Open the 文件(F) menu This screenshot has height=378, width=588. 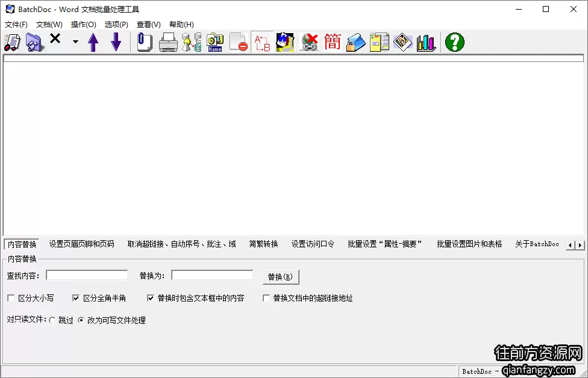click(16, 24)
